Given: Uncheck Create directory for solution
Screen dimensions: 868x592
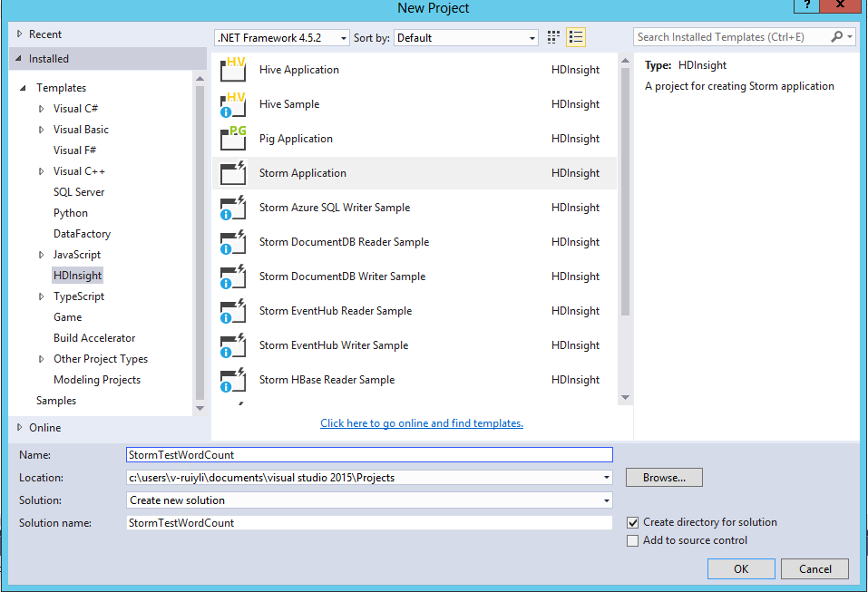Looking at the screenshot, I should (x=633, y=522).
